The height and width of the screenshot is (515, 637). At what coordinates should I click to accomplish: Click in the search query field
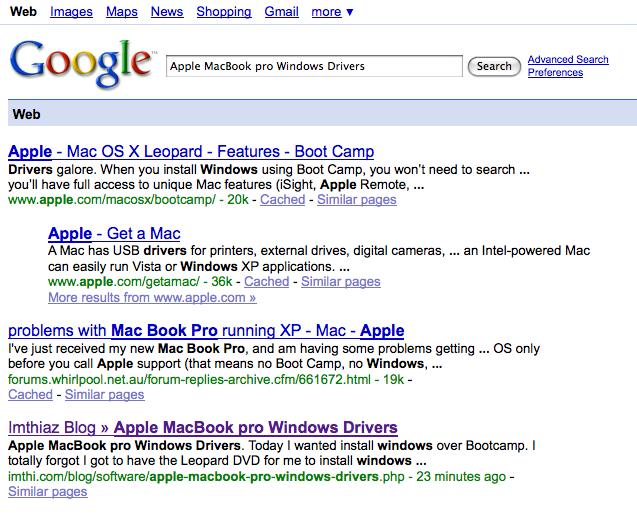pos(314,66)
